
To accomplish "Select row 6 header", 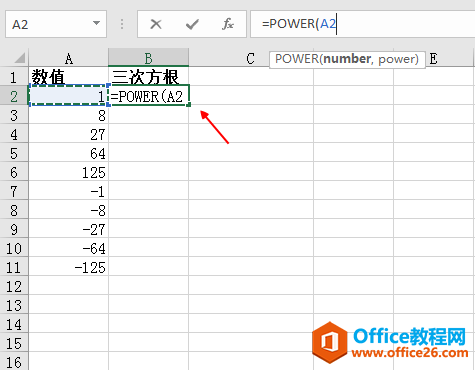I will 14,172.
